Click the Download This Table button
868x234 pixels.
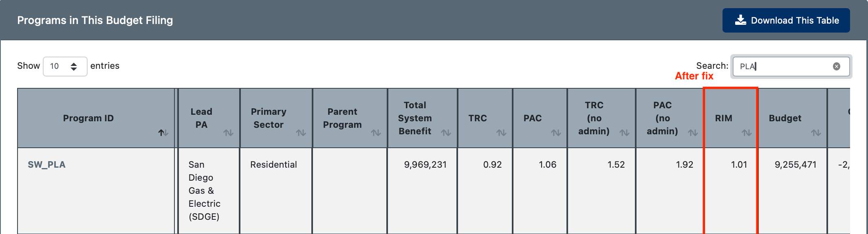tap(786, 20)
